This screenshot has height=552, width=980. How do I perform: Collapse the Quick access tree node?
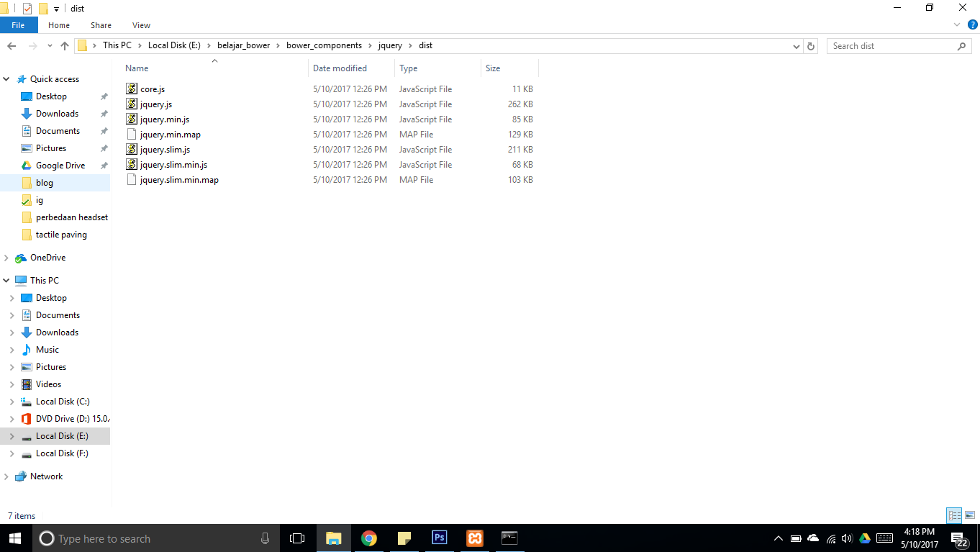[x=7, y=79]
